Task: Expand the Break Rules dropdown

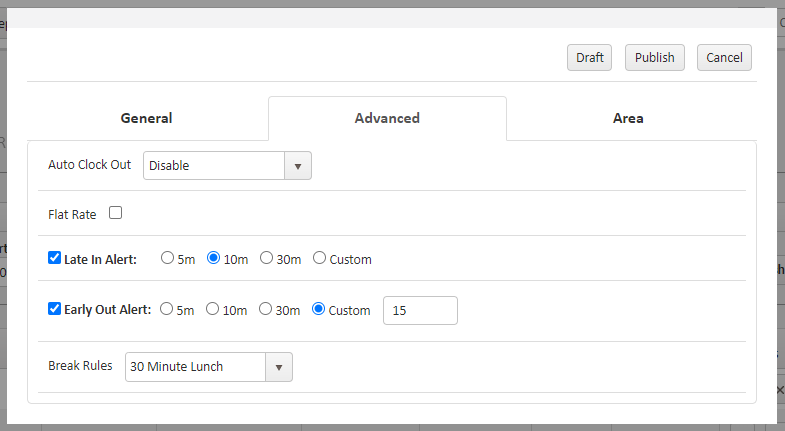Action: 196,367
